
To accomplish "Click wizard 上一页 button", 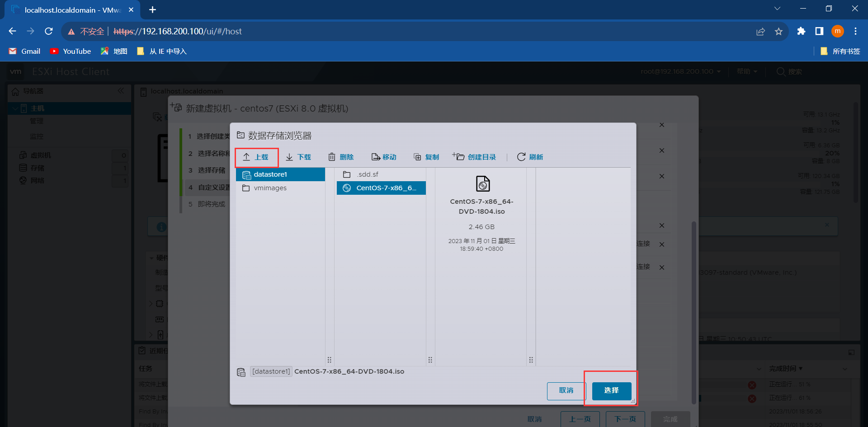I will 580,419.
